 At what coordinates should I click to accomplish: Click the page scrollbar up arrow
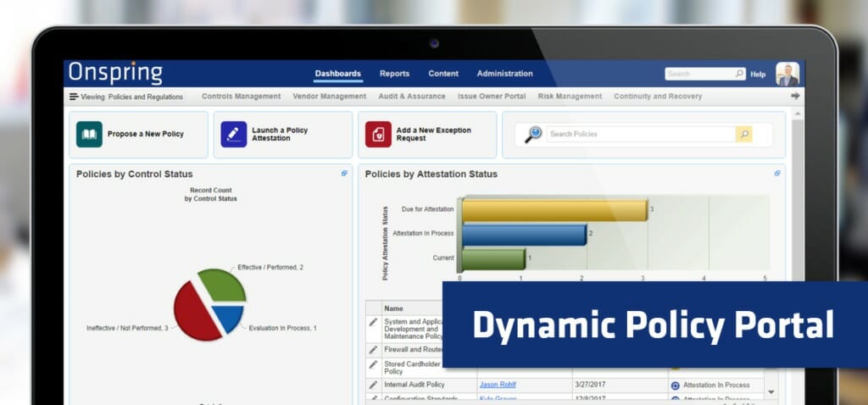(797, 114)
